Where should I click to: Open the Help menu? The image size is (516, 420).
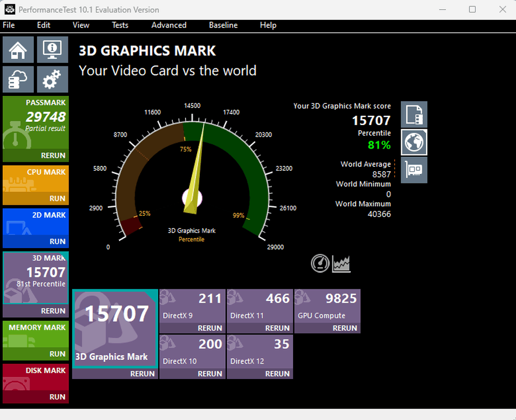tap(268, 25)
